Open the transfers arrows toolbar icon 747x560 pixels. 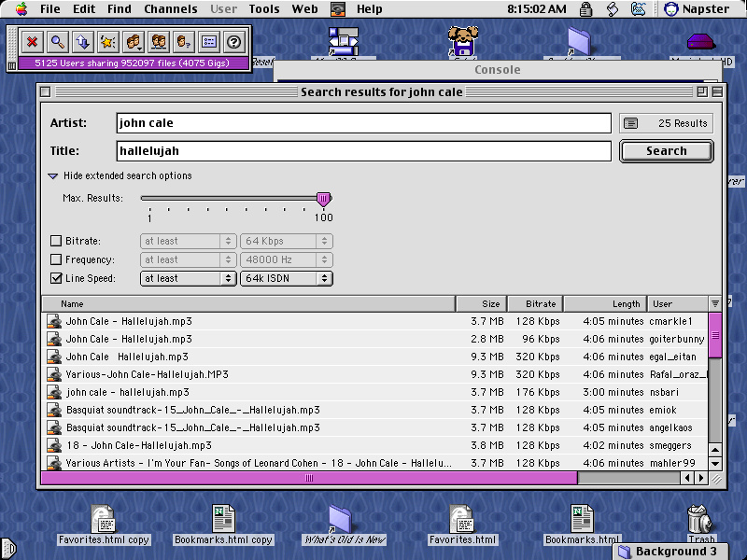(83, 42)
